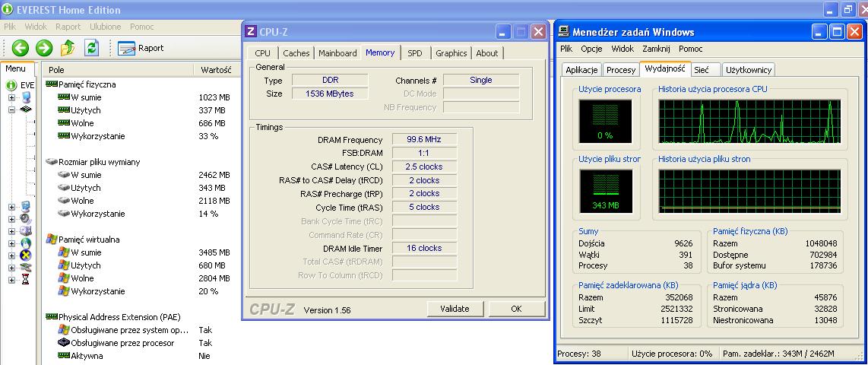Select the yellow X DirectX icon in the tree

click(x=26, y=255)
